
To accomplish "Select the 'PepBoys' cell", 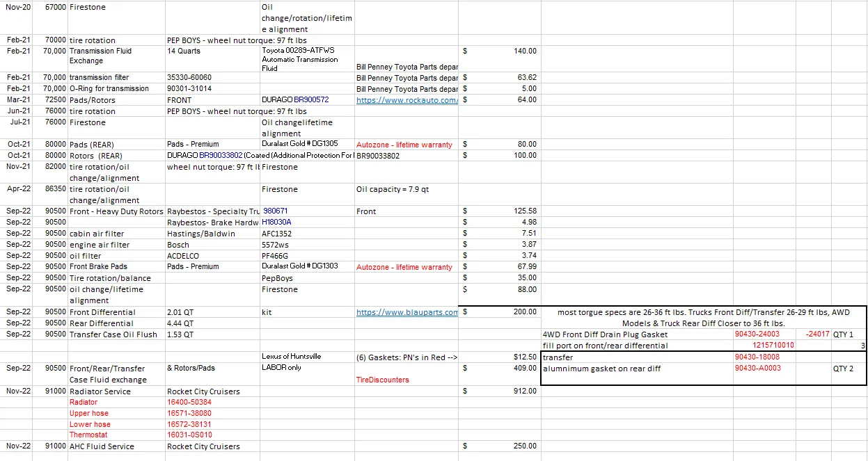I will (307, 277).
